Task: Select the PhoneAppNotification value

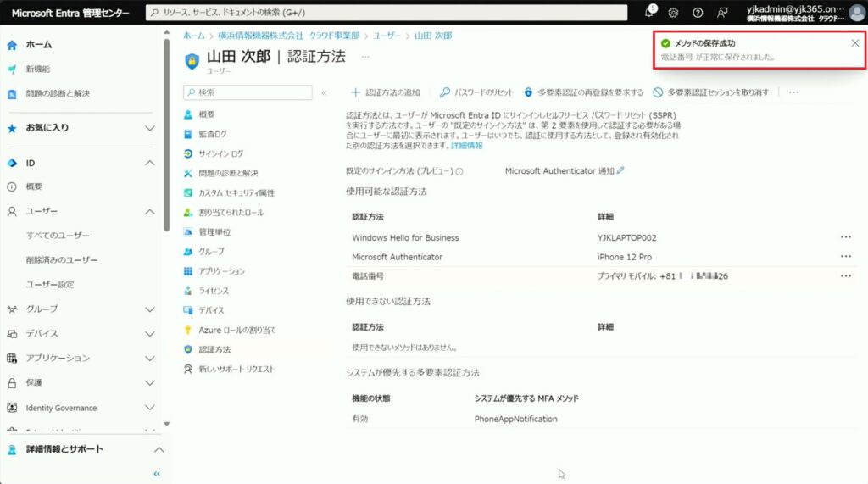Action: point(515,420)
